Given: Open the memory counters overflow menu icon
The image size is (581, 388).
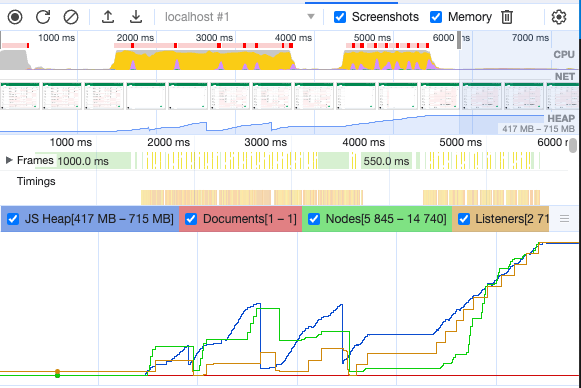Looking at the screenshot, I should (564, 219).
